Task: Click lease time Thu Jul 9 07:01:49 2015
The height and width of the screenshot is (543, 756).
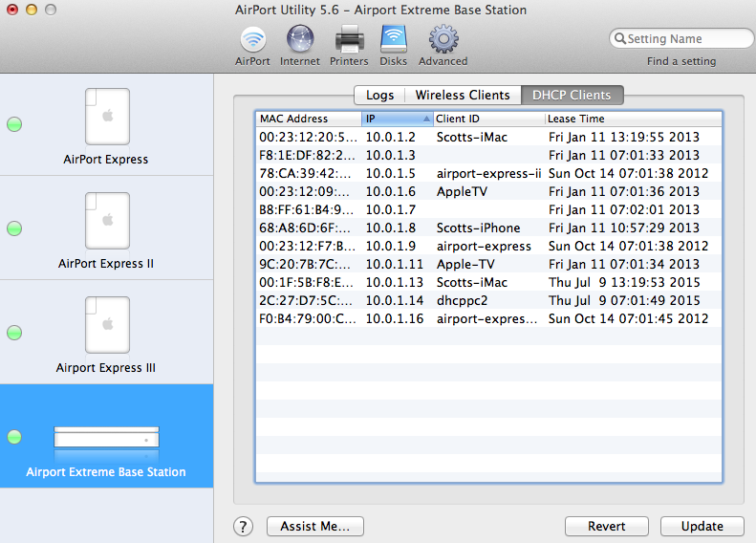Action: (x=624, y=300)
